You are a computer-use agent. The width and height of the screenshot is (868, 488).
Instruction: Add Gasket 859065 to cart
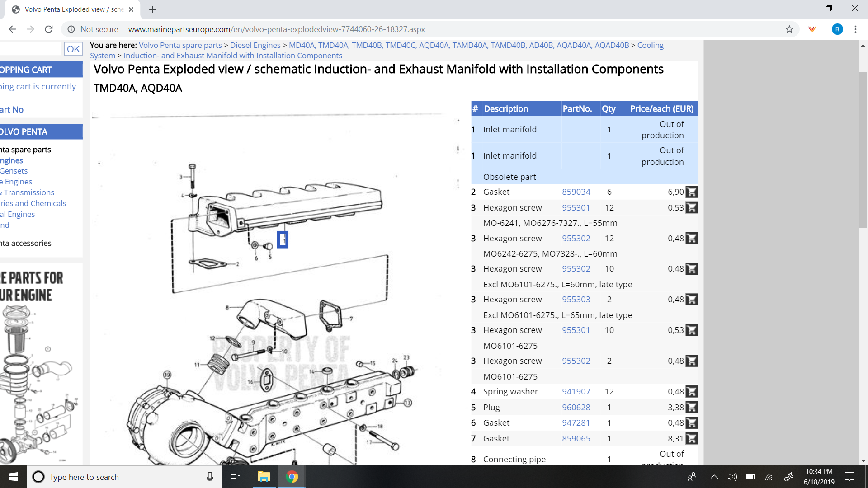[x=691, y=439]
